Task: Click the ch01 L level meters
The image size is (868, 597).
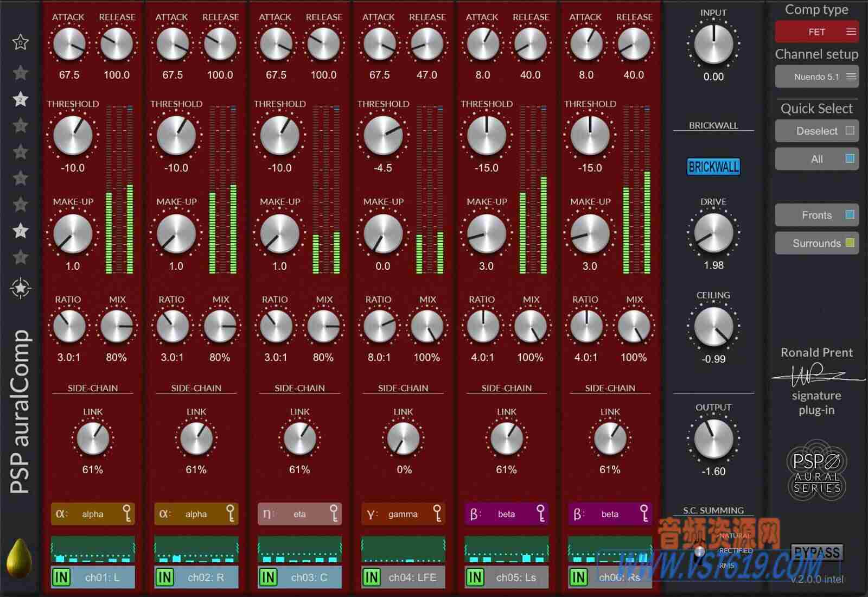Action: point(119,190)
